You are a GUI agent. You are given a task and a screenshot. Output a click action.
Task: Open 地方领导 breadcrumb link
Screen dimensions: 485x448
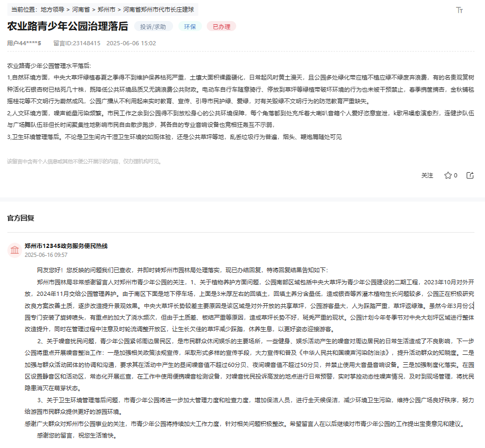tap(52, 9)
